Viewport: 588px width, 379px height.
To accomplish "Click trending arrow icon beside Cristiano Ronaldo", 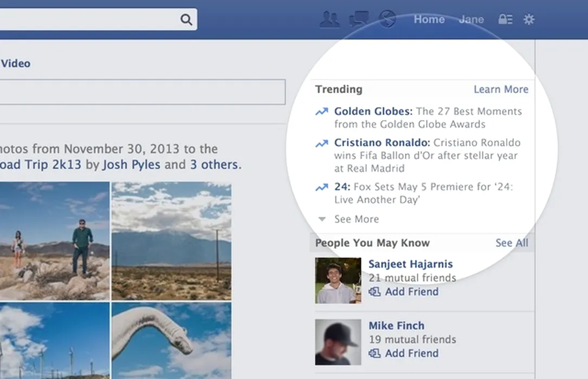I will (x=322, y=143).
